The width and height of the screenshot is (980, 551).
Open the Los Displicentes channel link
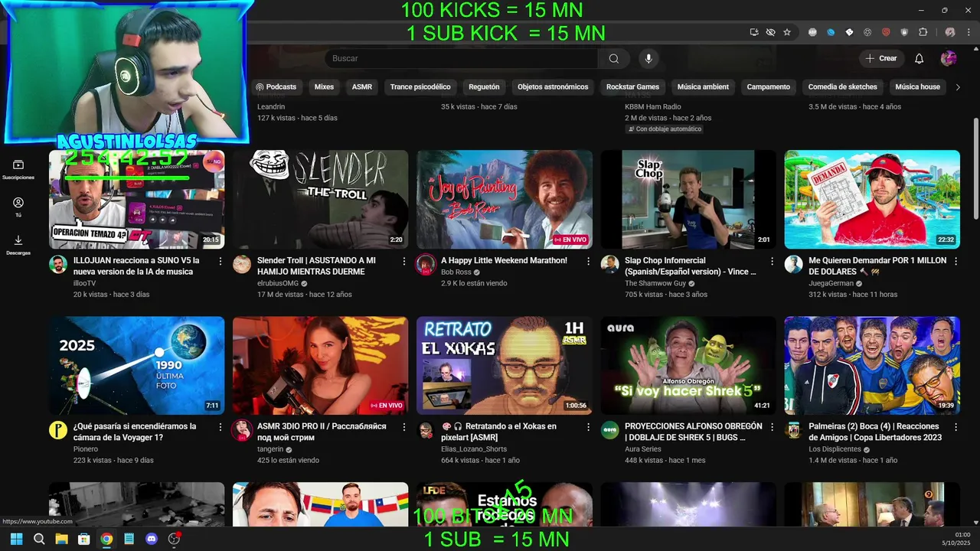click(835, 449)
